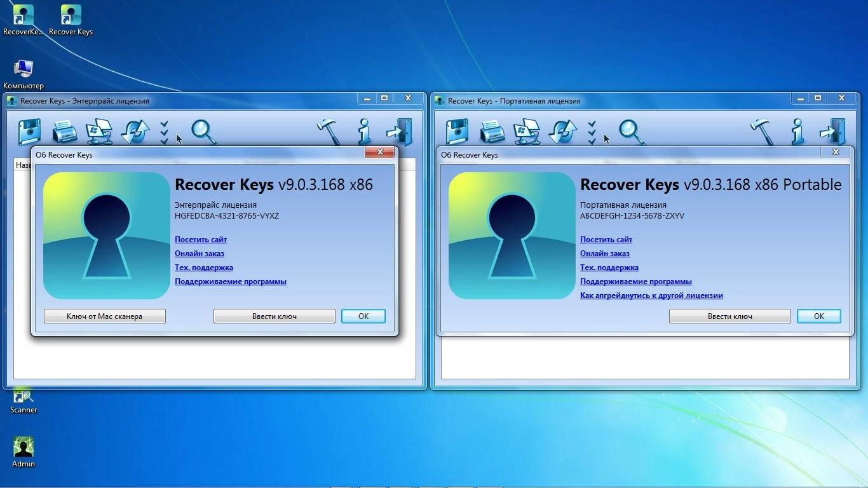
Task: Open 'Тех. поддержка' link in Enterprise dialog
Action: click(204, 268)
